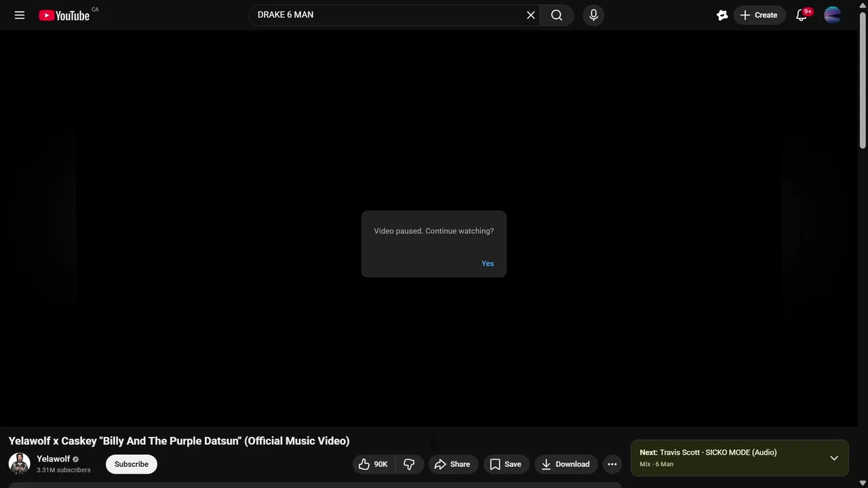Like the video with 90K likes
The width and height of the screenshot is (868, 488).
point(374,464)
